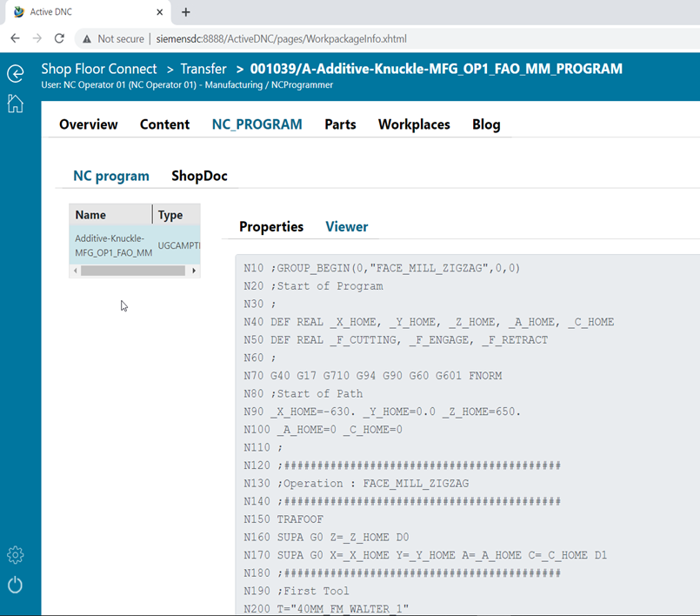Switch to the Overview tab

(89, 124)
